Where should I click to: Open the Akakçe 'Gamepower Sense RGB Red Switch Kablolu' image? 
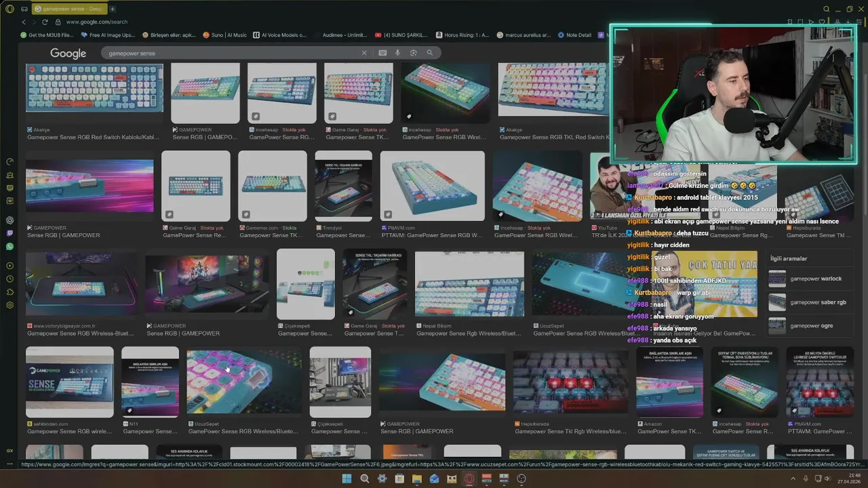point(94,88)
